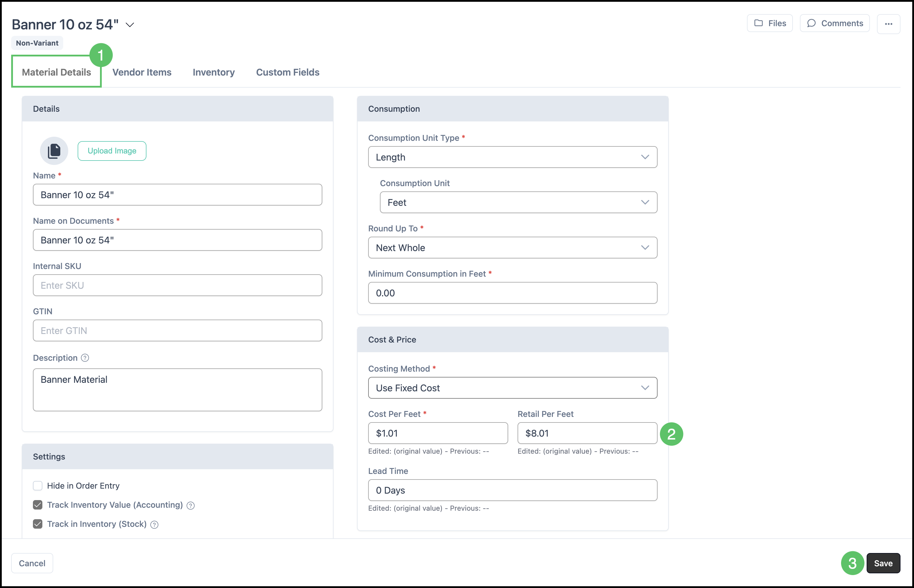
Task: Open the Consumption Unit Type dropdown
Action: (513, 157)
